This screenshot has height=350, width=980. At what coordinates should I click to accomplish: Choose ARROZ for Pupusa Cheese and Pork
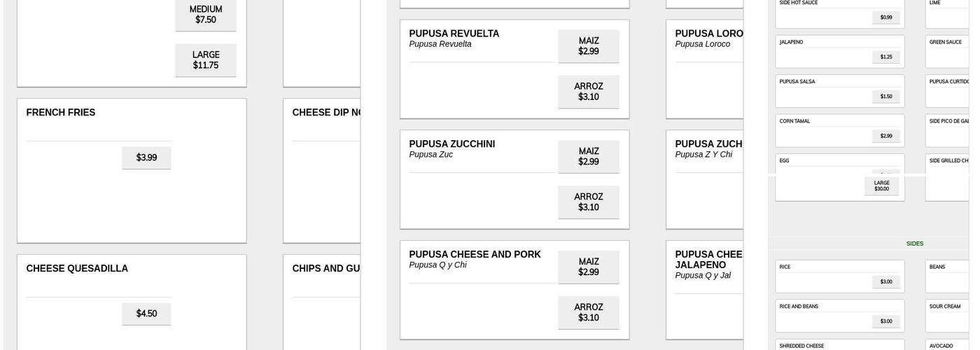pyautogui.click(x=588, y=313)
